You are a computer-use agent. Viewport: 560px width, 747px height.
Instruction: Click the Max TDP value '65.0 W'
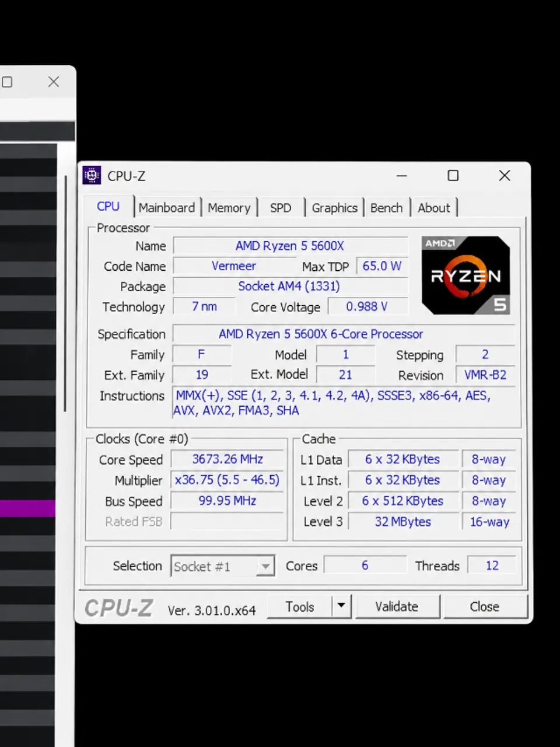pyautogui.click(x=382, y=266)
